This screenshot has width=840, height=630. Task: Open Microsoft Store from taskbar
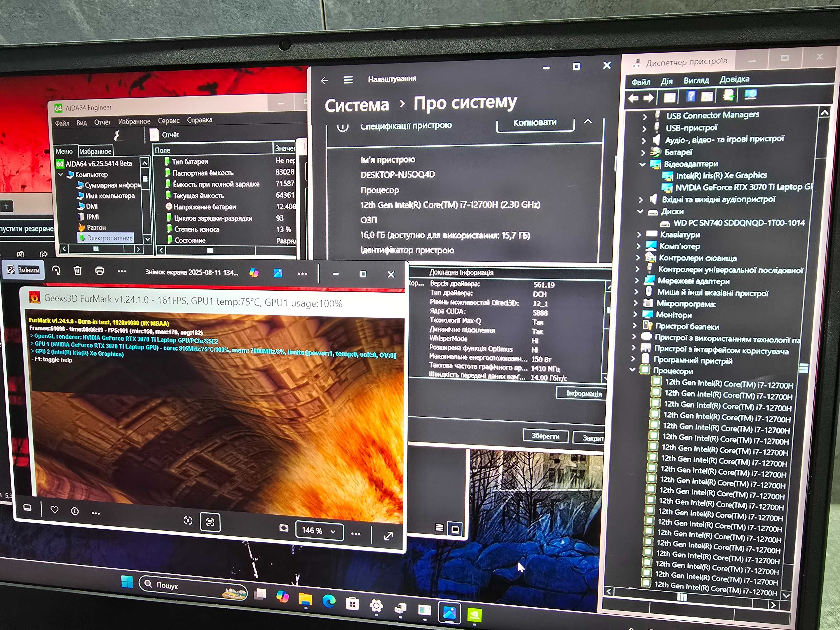point(352,603)
